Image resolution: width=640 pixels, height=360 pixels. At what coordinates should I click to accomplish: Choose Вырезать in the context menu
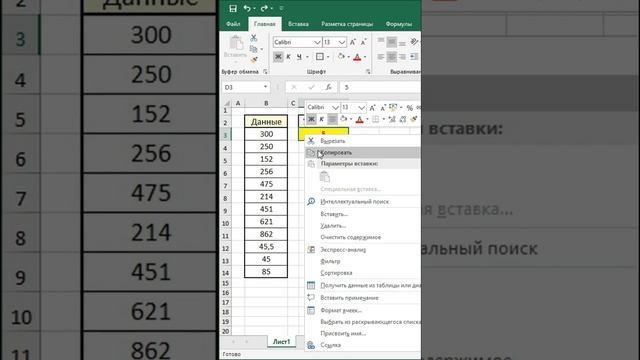(x=363, y=141)
